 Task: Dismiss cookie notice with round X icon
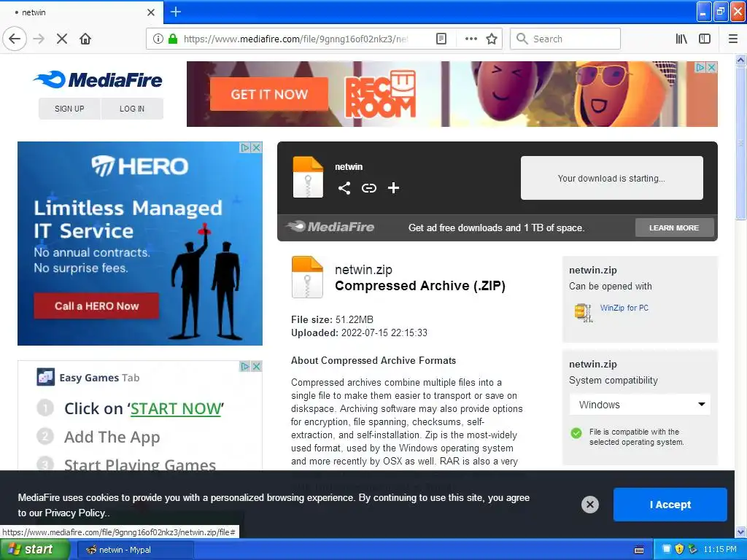click(x=589, y=505)
